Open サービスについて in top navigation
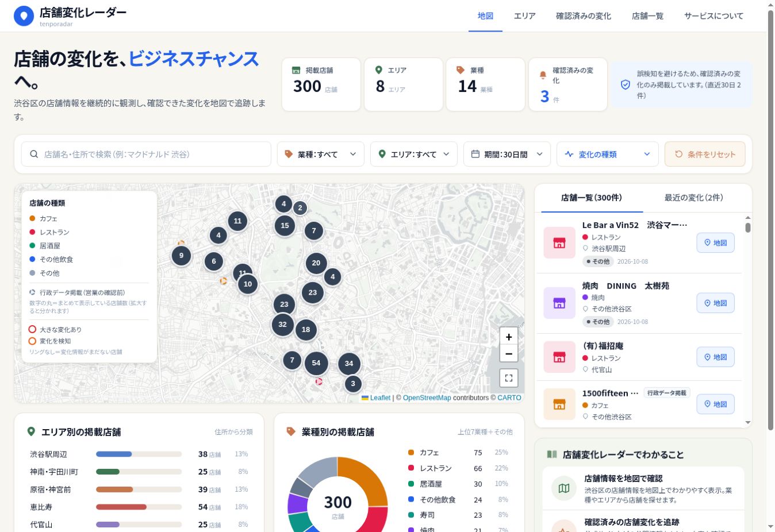Image resolution: width=775 pixels, height=532 pixels. [x=713, y=16]
